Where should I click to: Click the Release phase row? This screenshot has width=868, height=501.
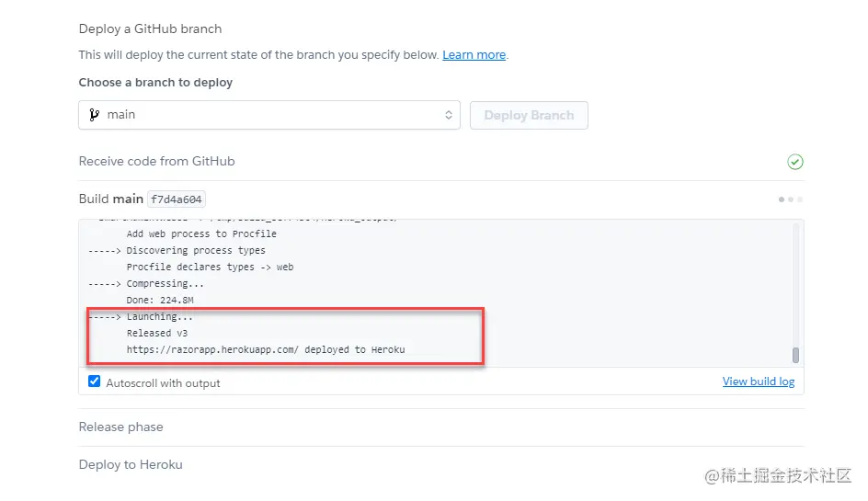pos(440,427)
